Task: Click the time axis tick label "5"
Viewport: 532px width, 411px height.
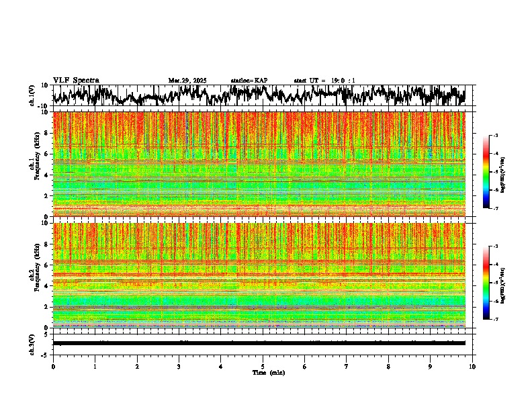Action: [263, 367]
